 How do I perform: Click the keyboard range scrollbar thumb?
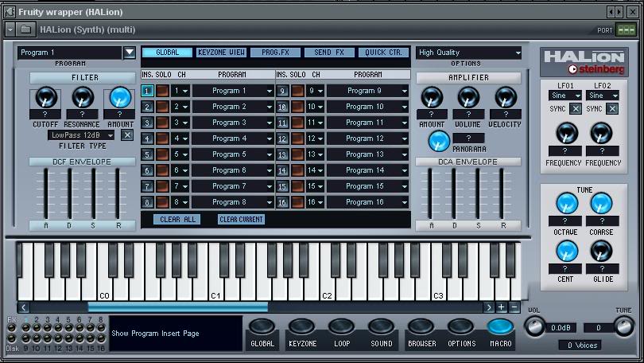click(x=178, y=307)
